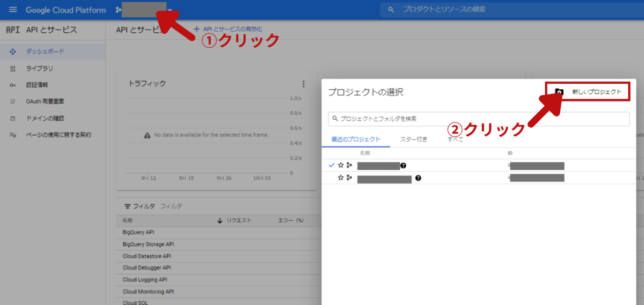Click the エラー (%) column header
Image resolution: width=644 pixels, height=305 pixels.
pos(290,221)
